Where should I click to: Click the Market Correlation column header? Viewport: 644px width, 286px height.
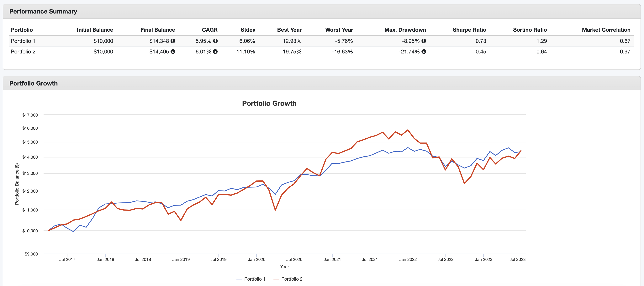[x=606, y=30]
